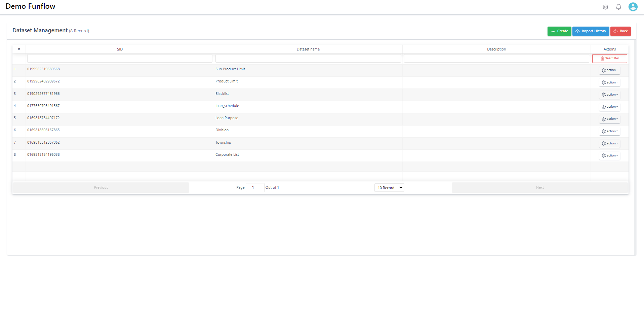Open action menu for Sub Product Limit
The width and height of the screenshot is (644, 317).
coord(609,70)
